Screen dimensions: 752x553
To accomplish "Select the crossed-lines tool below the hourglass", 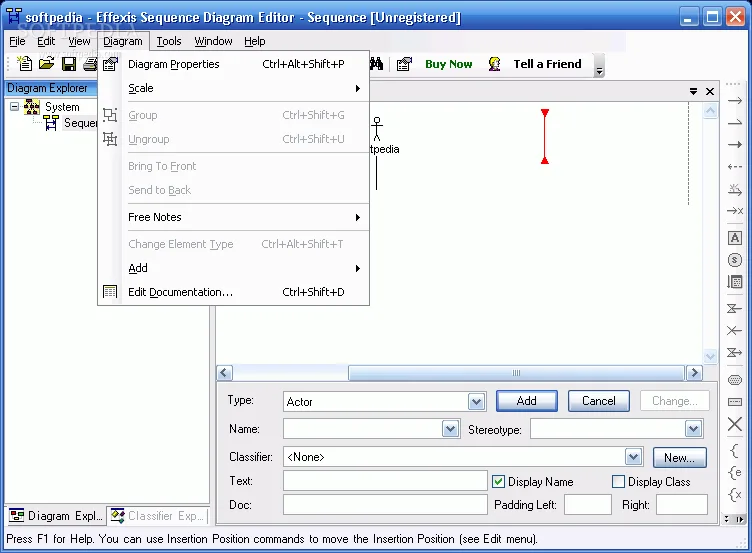I will (735, 330).
